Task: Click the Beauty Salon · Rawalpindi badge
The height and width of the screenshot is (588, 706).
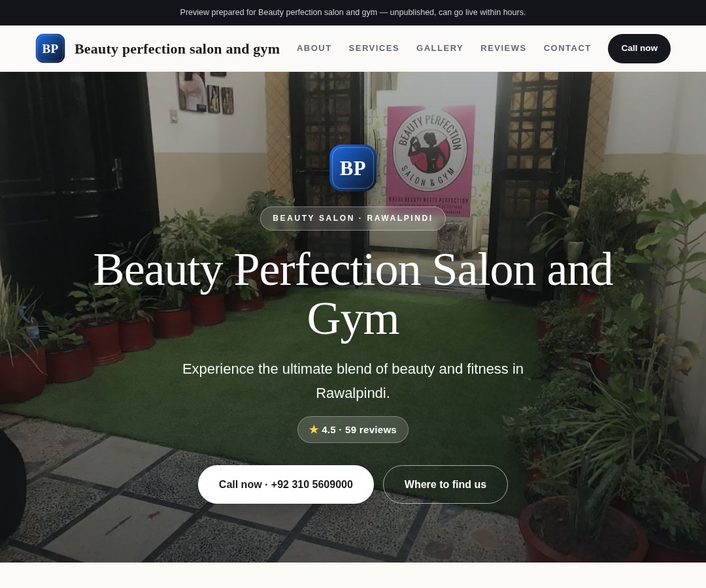Action: click(x=353, y=219)
